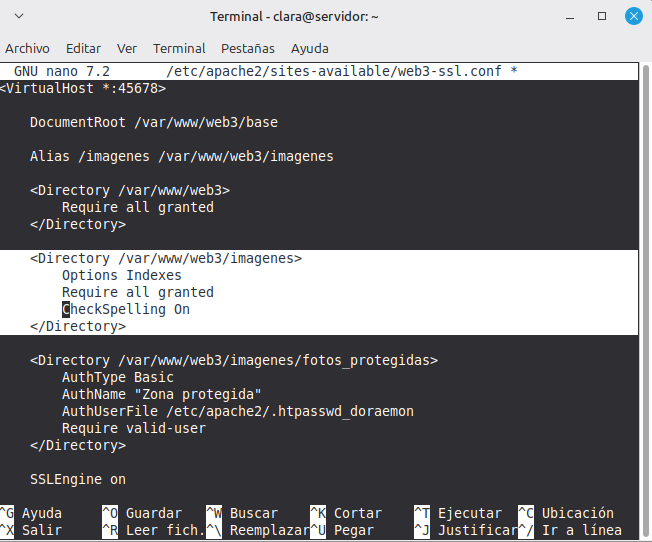Maximize the terminal window
The image size is (652, 542).
coord(602,17)
